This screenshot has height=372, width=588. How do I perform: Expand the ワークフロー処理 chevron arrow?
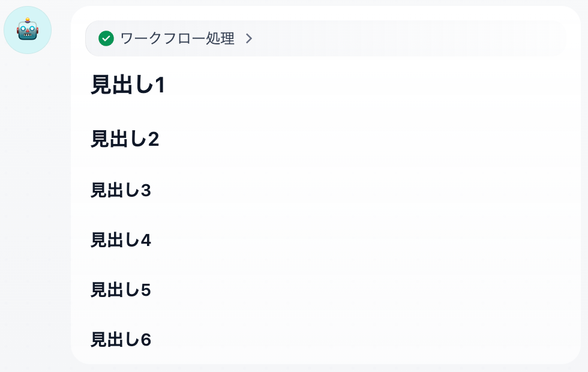(250, 38)
